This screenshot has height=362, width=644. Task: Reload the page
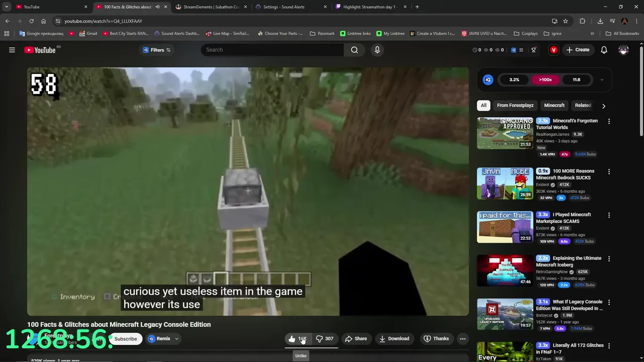(31, 21)
